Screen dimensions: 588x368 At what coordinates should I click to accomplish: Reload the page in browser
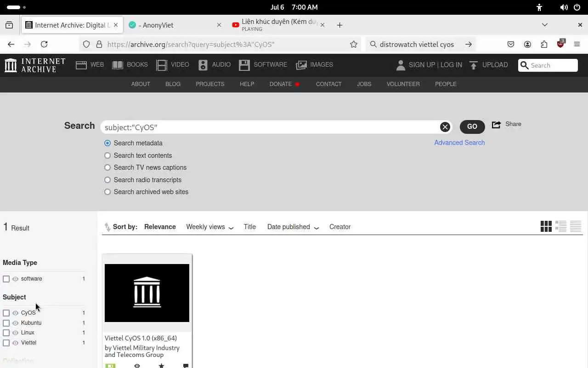click(x=44, y=44)
